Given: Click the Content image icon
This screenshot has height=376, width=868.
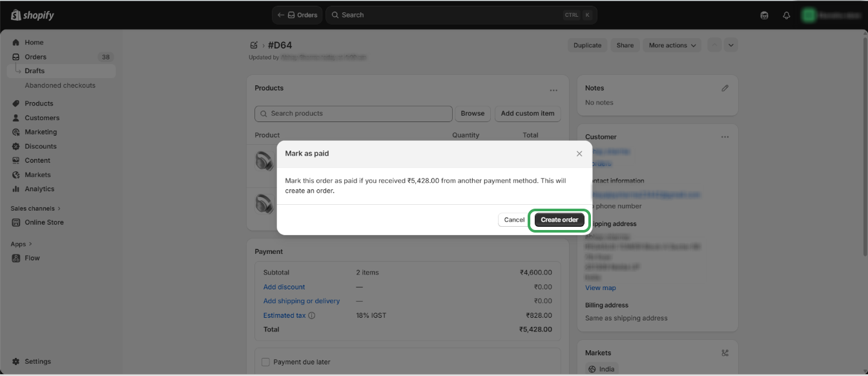Looking at the screenshot, I should coord(16,160).
